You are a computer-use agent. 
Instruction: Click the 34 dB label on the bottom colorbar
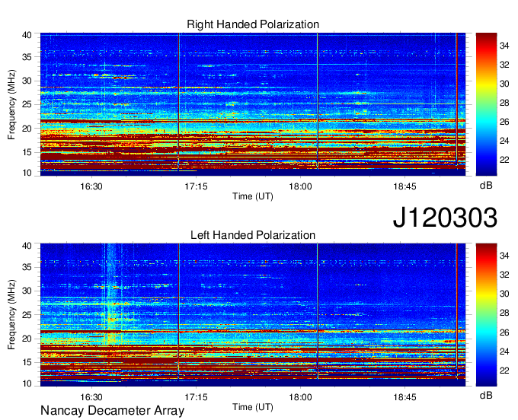point(504,256)
